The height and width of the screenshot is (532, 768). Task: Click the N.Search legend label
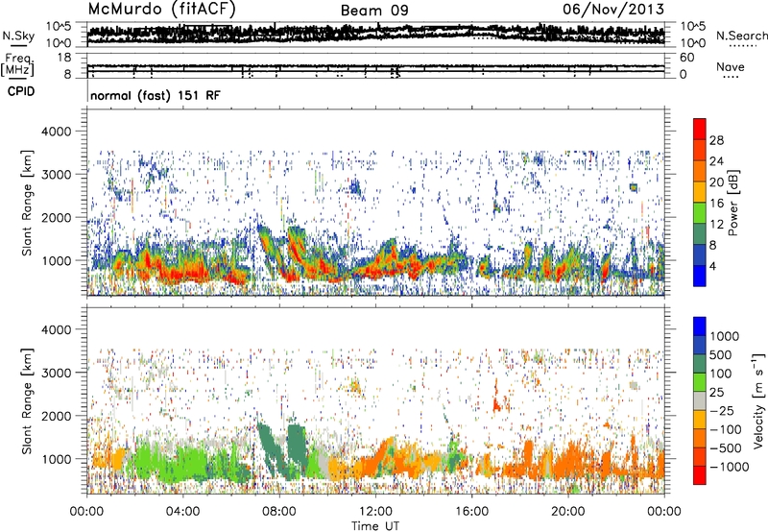point(742,36)
